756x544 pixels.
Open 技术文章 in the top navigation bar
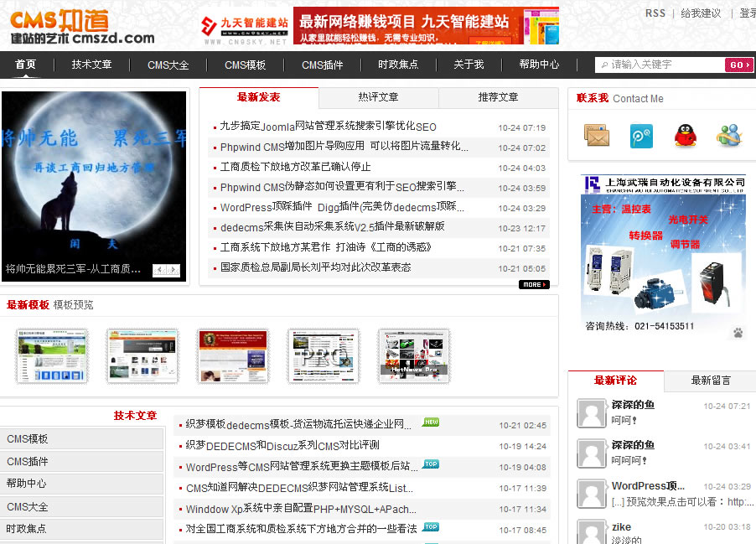click(x=91, y=65)
